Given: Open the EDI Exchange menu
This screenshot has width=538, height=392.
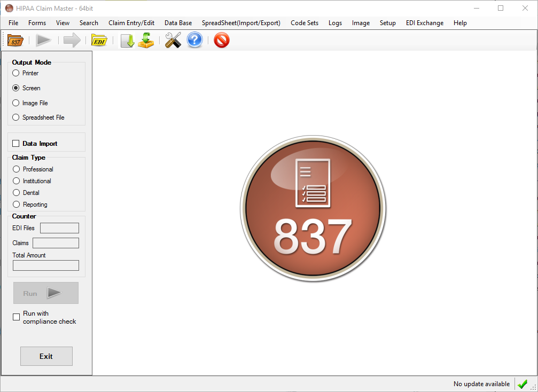Looking at the screenshot, I should pyautogui.click(x=425, y=23).
